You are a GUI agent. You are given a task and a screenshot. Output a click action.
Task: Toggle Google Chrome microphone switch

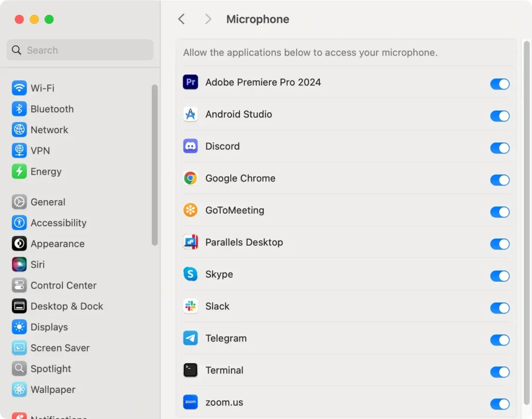[x=500, y=180]
